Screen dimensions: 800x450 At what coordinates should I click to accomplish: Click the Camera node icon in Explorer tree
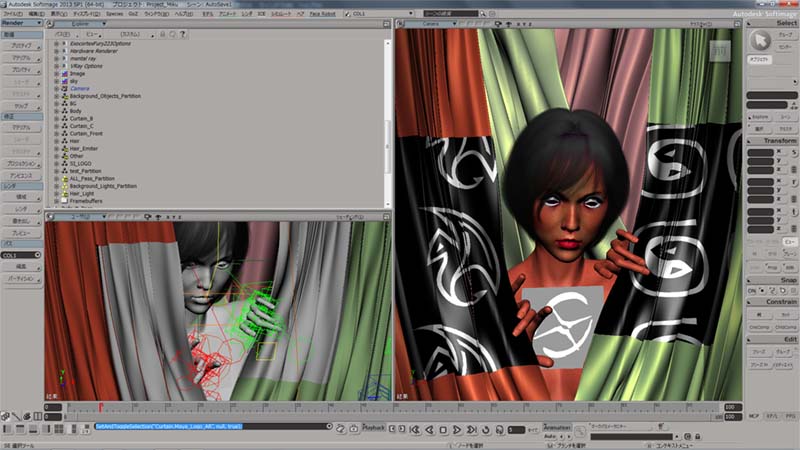pos(65,88)
